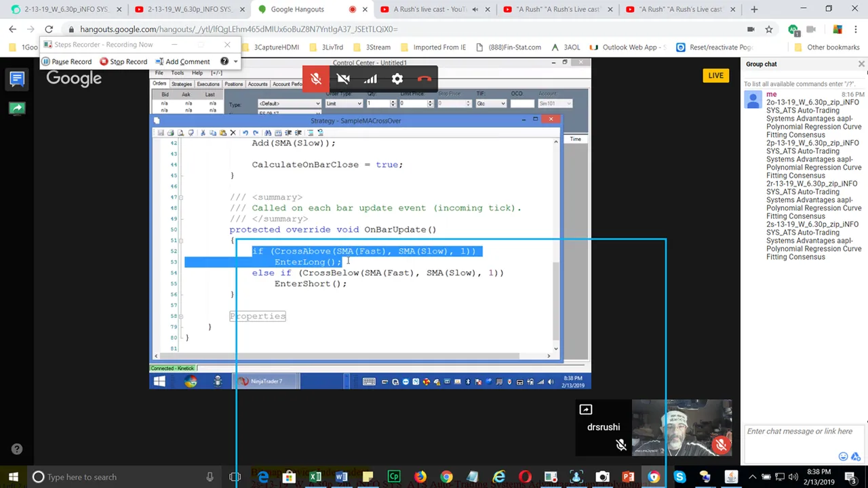Bookmark this page with star icon
Screen dimensions: 868x488
click(x=769, y=29)
